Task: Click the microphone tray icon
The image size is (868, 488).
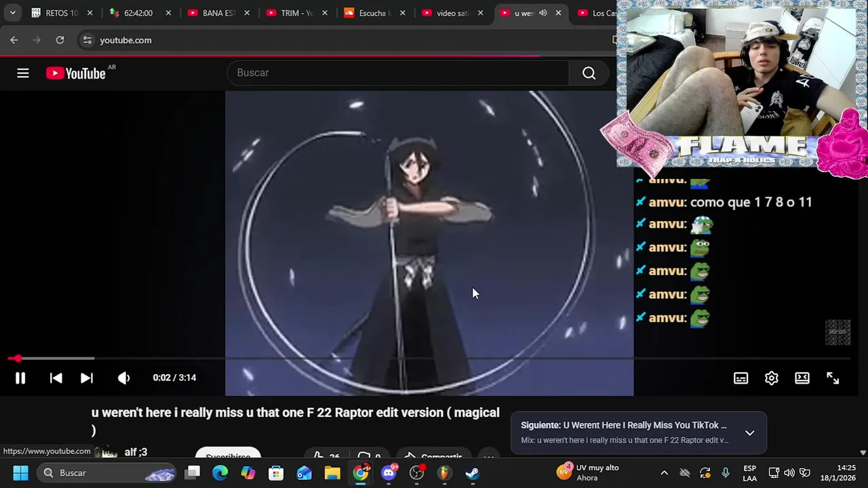Action: pyautogui.click(x=726, y=473)
